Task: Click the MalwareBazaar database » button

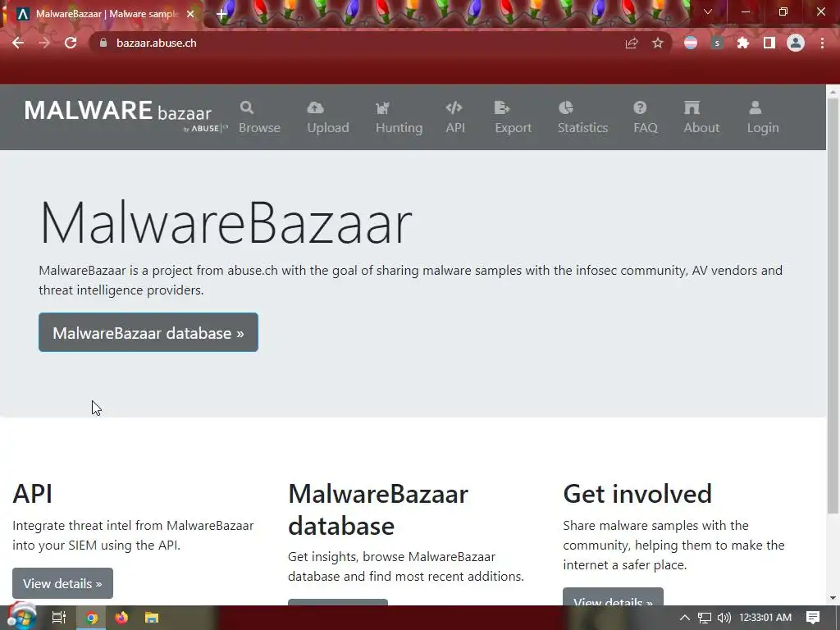Action: [x=148, y=333]
